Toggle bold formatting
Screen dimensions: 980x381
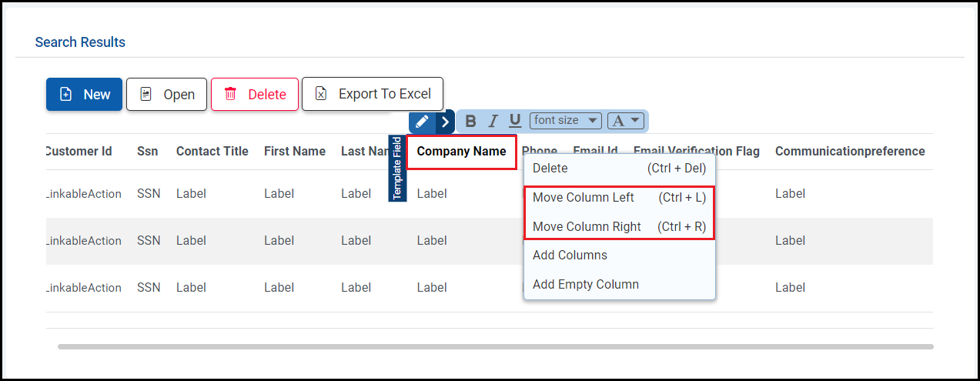pyautogui.click(x=470, y=121)
